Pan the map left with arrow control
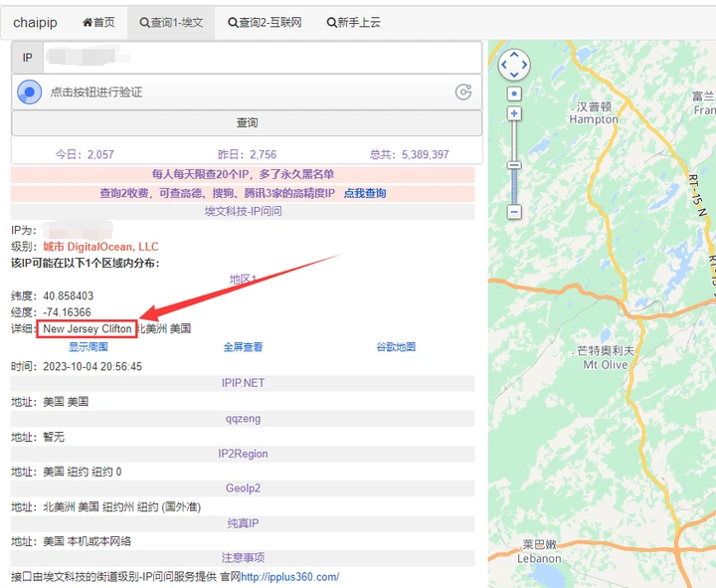 point(504,65)
